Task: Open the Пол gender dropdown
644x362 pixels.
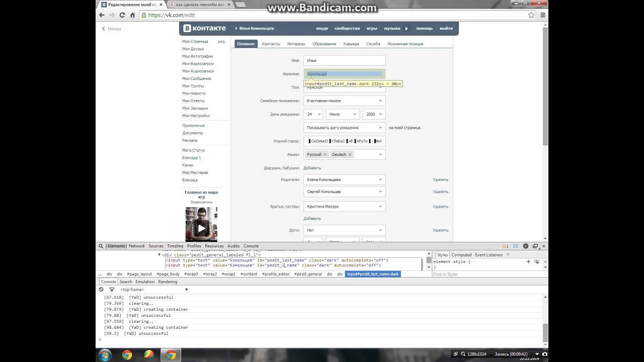Action: coord(345,87)
